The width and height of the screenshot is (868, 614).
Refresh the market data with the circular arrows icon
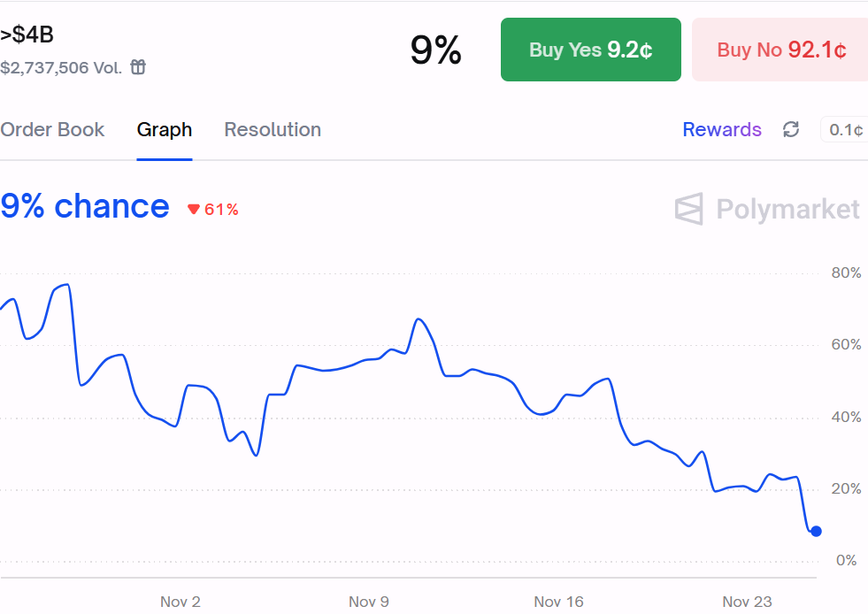tap(790, 129)
